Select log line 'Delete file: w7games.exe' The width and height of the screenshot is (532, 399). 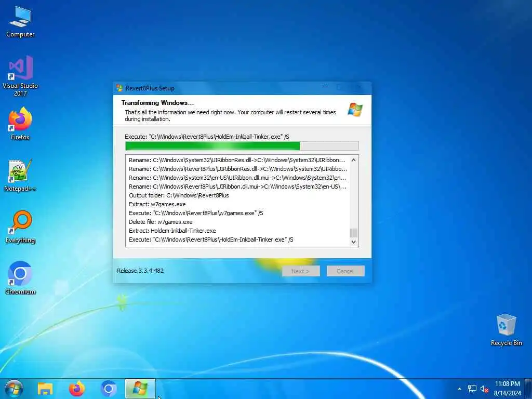click(x=161, y=222)
